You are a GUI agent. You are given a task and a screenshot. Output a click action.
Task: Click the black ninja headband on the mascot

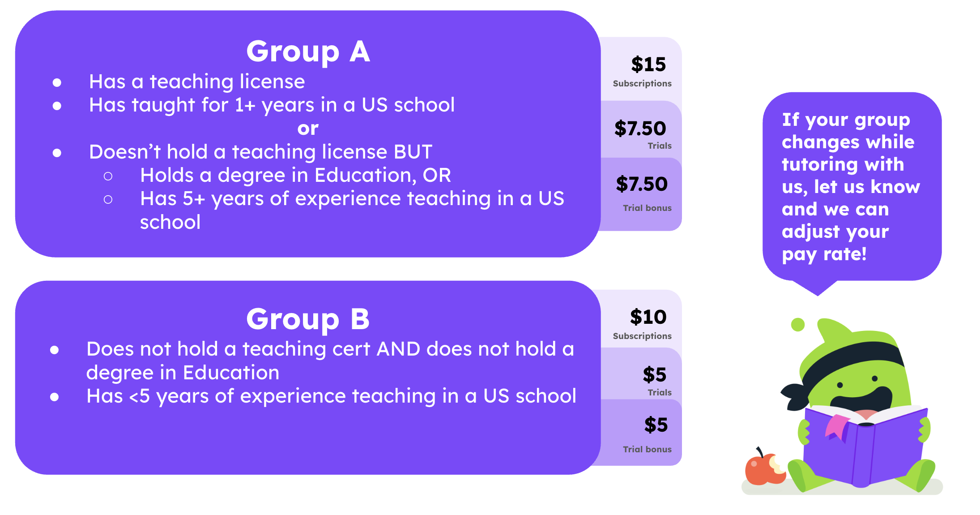[x=841, y=371]
